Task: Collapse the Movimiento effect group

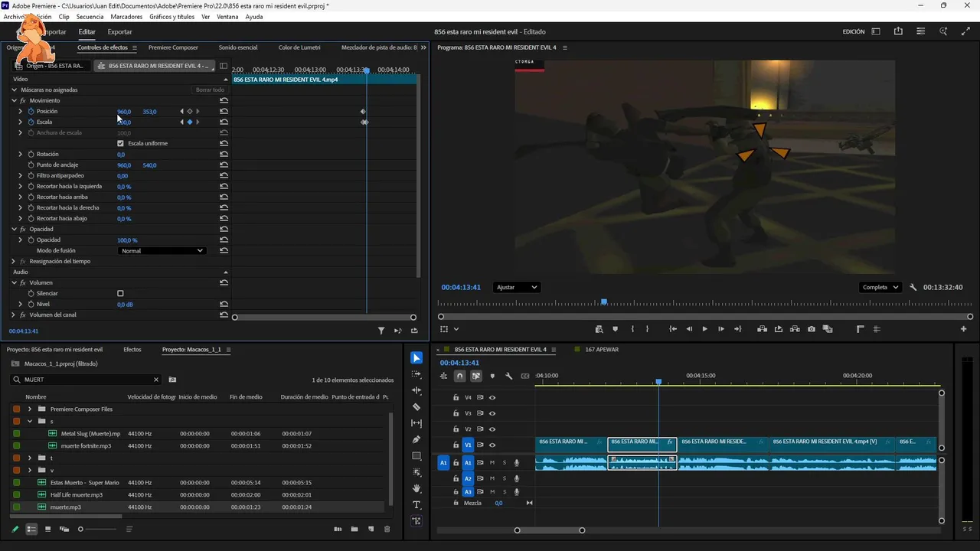Action: click(14, 100)
